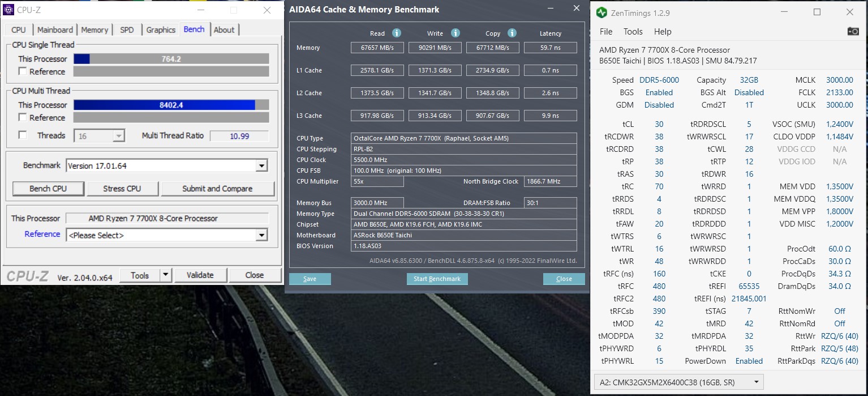Click the VSOC (SMU) voltage 1,2400V

click(x=840, y=124)
